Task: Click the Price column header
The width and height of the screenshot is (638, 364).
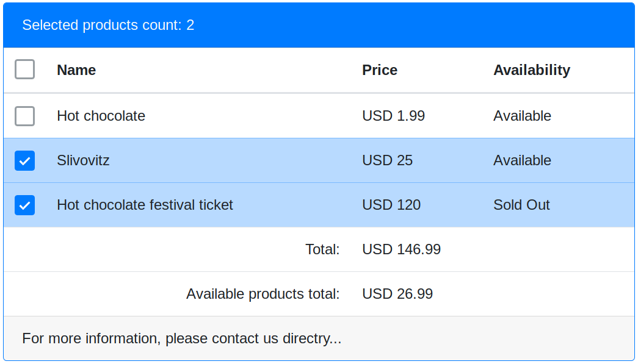Action: pos(379,70)
